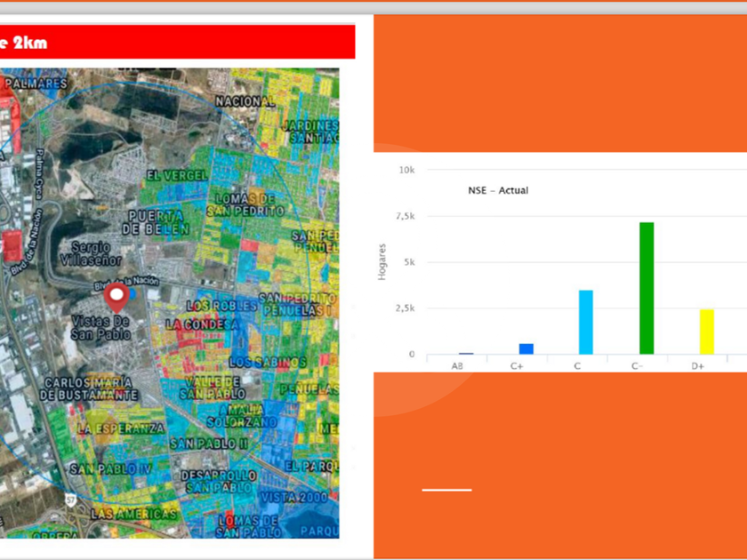Click 'EL VERGEL' map label
Image resolution: width=747 pixels, height=560 pixels.
click(x=177, y=176)
